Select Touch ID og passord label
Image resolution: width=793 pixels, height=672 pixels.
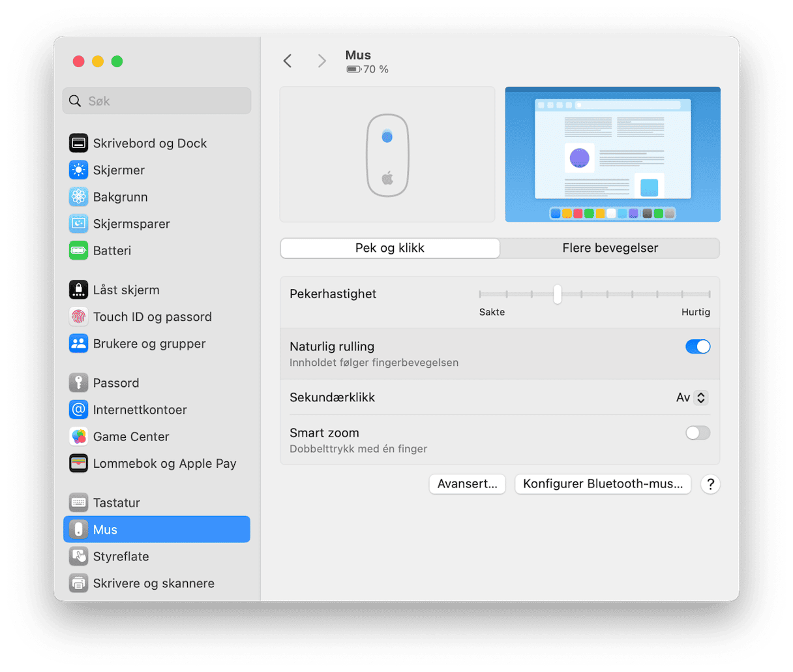click(152, 316)
